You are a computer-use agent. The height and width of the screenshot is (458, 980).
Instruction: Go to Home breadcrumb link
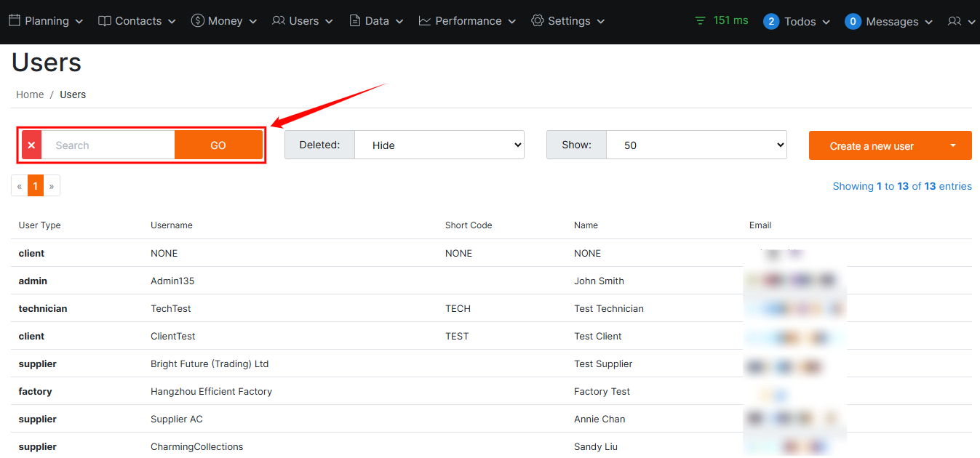pos(30,95)
